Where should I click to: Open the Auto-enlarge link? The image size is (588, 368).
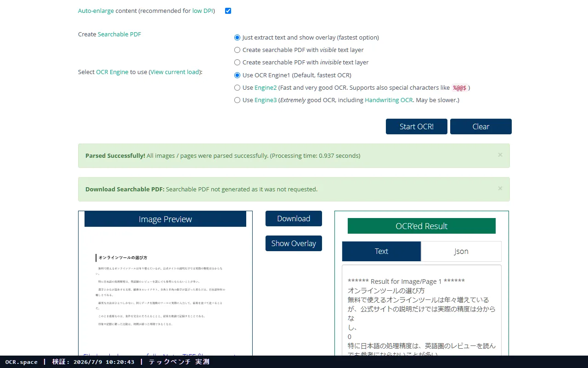coord(96,11)
